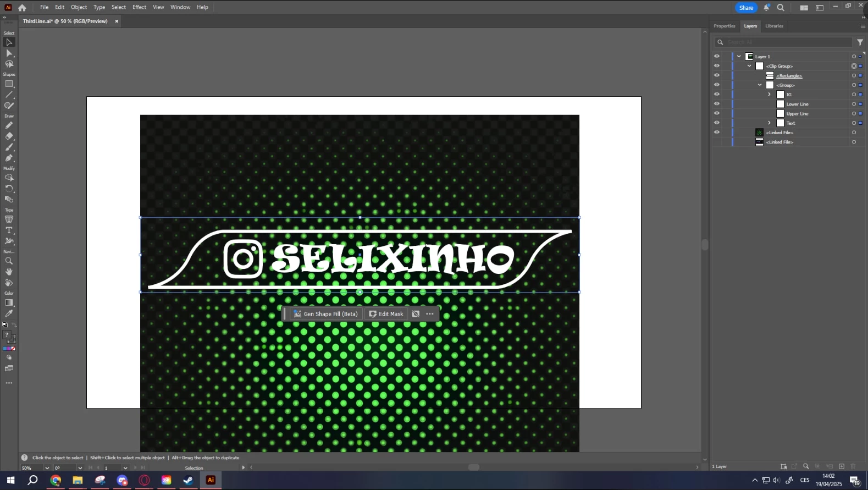Close the ThirdLine.ai document tab
Viewport: 868px width, 490px height.
coord(117,21)
